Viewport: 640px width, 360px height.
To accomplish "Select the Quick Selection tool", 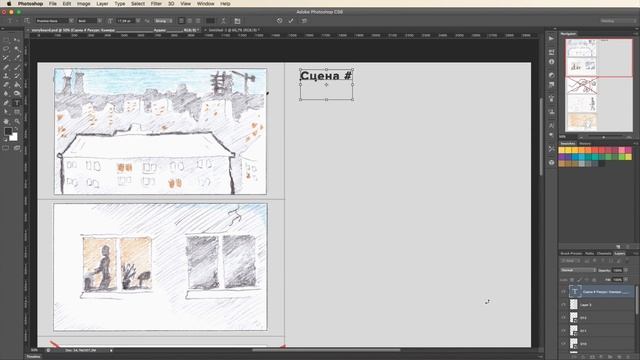I will (x=17, y=49).
